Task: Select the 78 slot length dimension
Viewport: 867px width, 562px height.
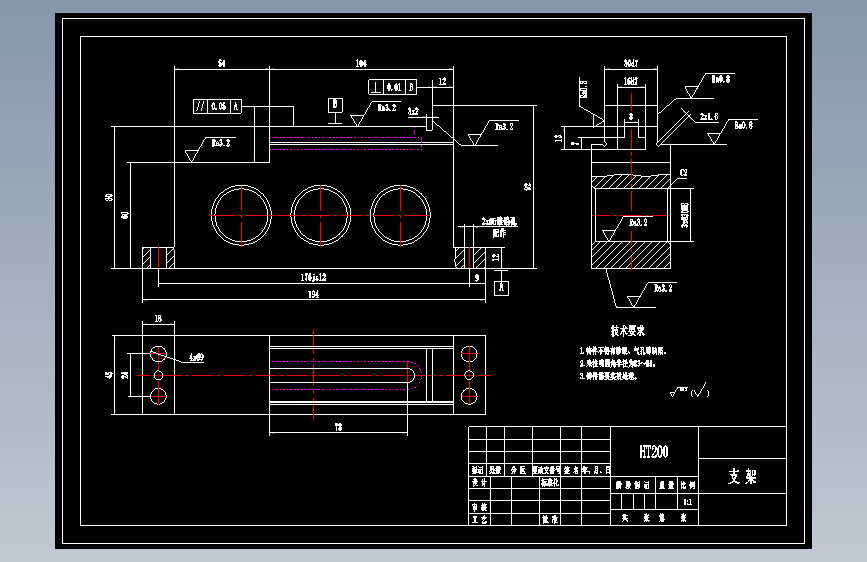Action: point(338,427)
